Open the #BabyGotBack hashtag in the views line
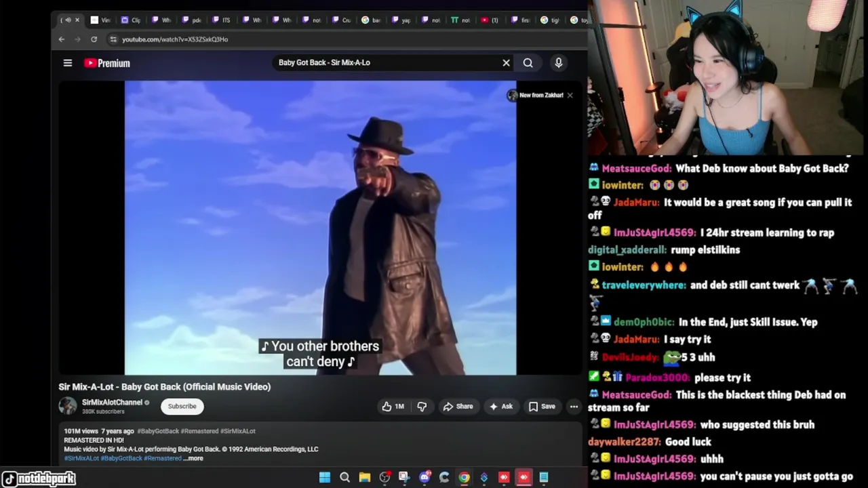Image resolution: width=868 pixels, height=488 pixels. point(158,431)
